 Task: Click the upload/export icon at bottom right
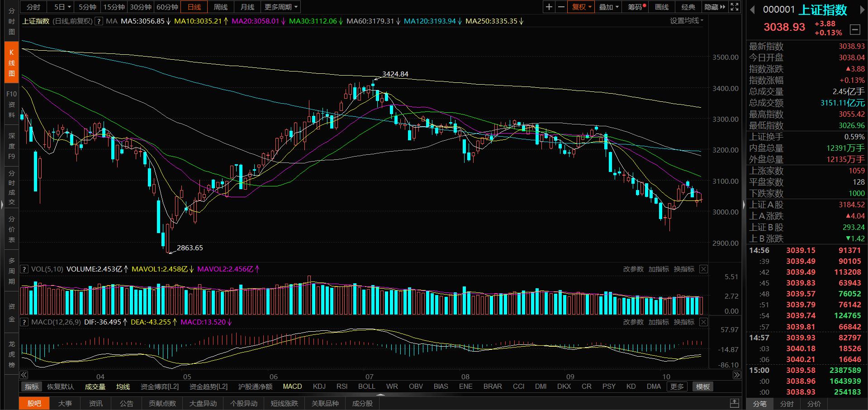[x=735, y=403]
